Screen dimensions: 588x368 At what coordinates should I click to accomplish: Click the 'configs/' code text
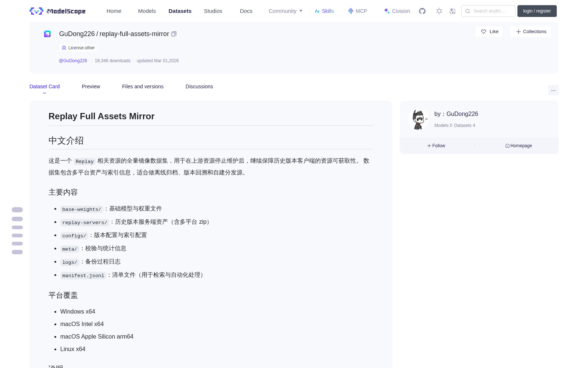pos(74,236)
